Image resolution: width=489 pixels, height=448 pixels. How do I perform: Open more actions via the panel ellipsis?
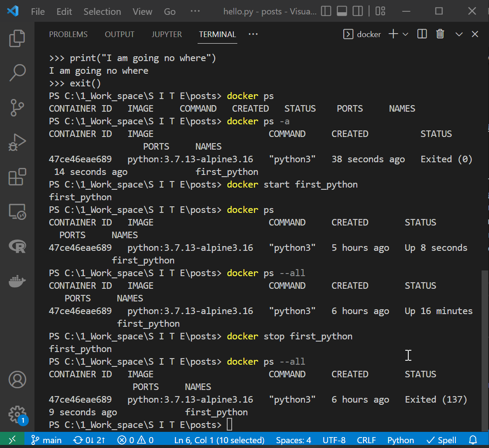[x=253, y=34]
